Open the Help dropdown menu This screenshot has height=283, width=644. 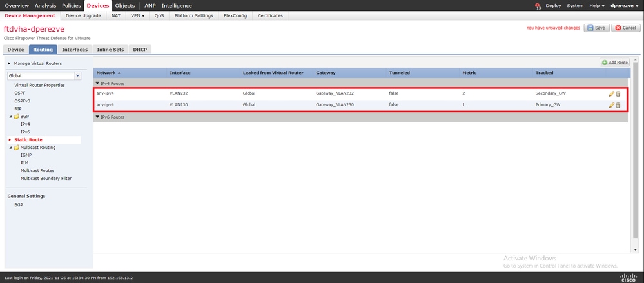597,6
